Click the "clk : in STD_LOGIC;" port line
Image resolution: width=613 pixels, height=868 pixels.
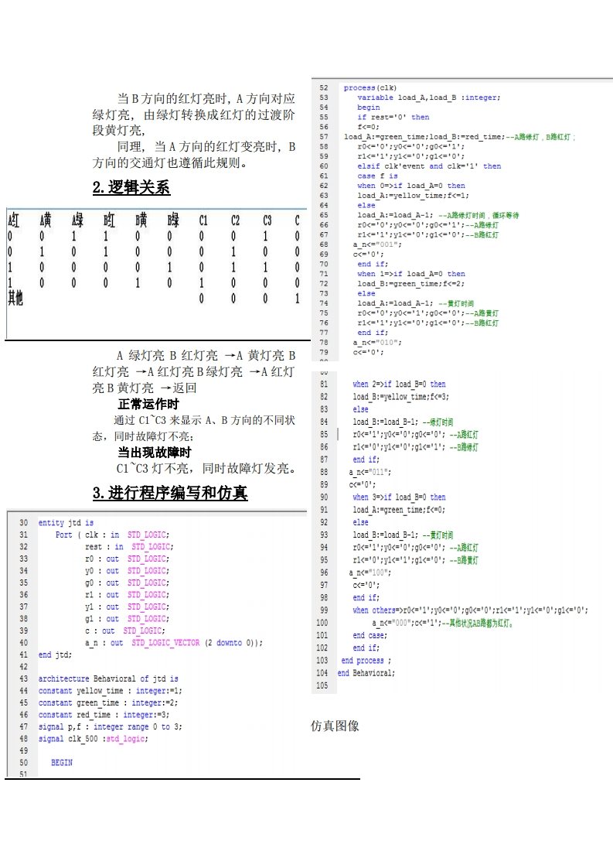pyautogui.click(x=112, y=535)
